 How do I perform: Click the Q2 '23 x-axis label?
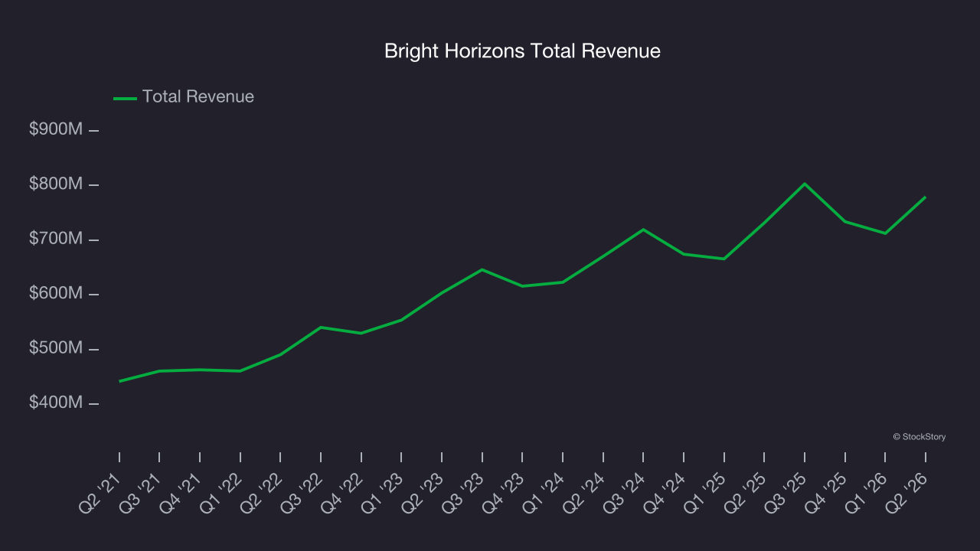click(x=423, y=492)
